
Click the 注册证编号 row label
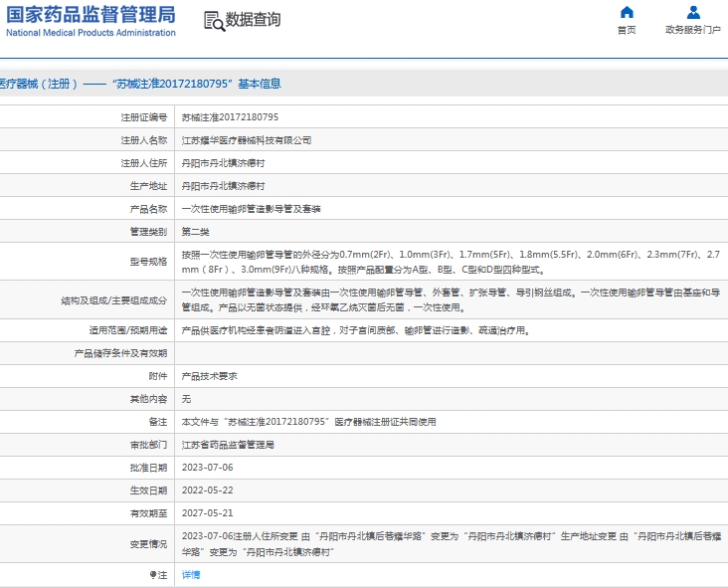tap(144, 117)
